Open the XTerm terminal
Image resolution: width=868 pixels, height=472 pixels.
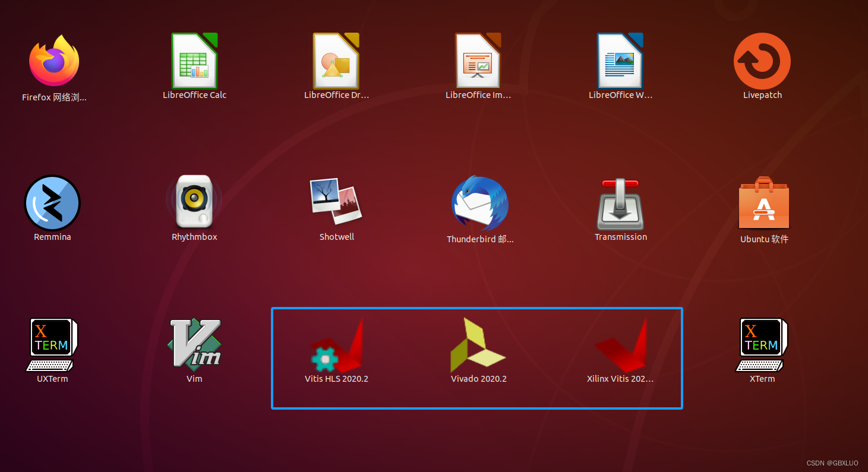tap(762, 344)
